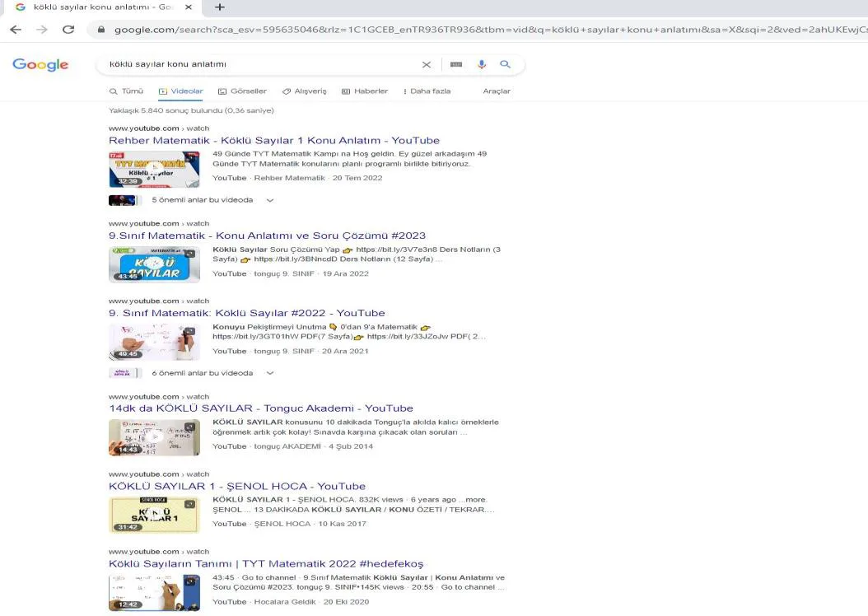Clear the search box text
868x616 pixels.
tap(427, 65)
